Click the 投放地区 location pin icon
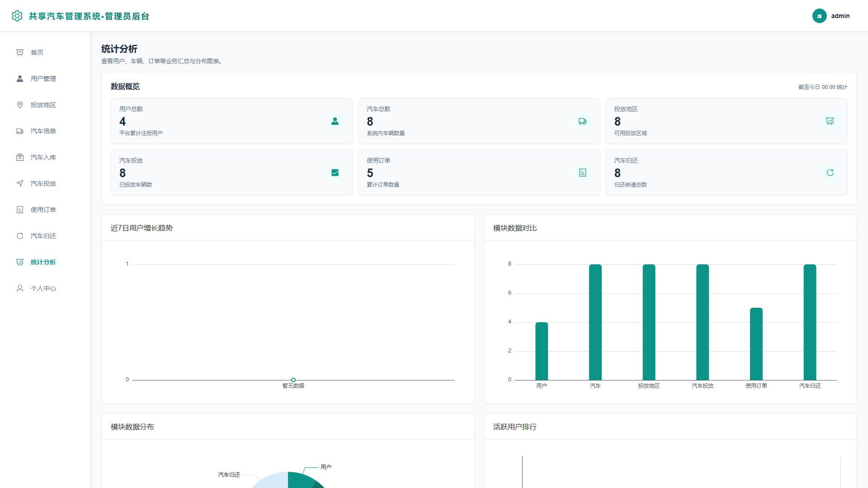Viewport: 868px width, 488px height. (x=20, y=105)
